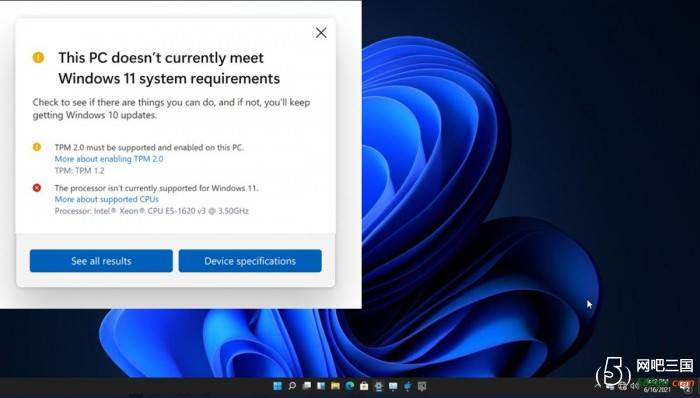This screenshot has height=398, width=700.
Task: Open taskbar Search magnifier
Action: 292,386
